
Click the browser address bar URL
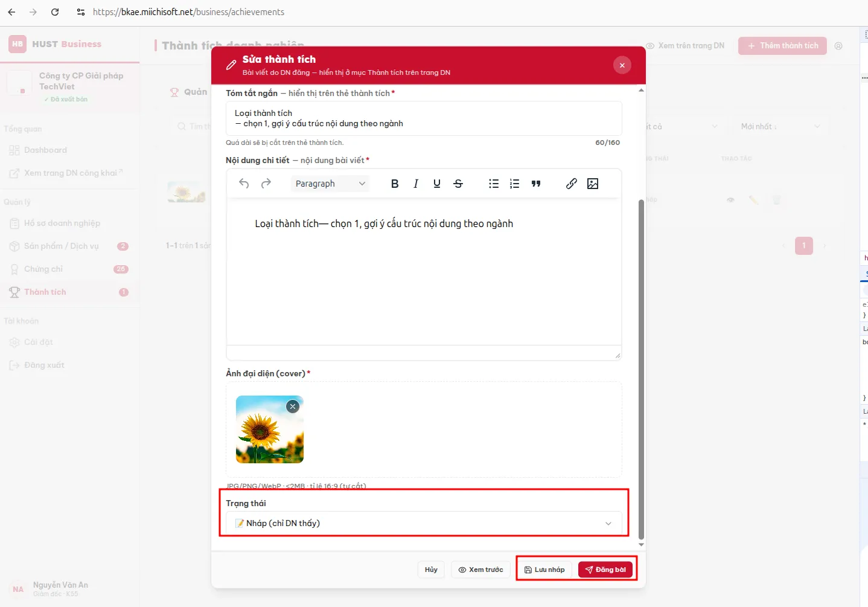(x=188, y=12)
